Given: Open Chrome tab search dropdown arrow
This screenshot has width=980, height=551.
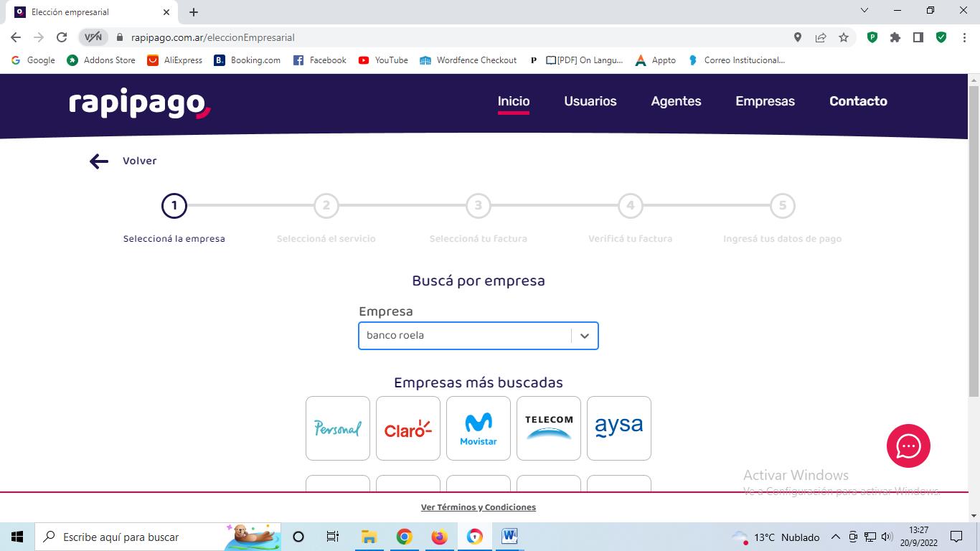Looking at the screenshot, I should coord(864,11).
